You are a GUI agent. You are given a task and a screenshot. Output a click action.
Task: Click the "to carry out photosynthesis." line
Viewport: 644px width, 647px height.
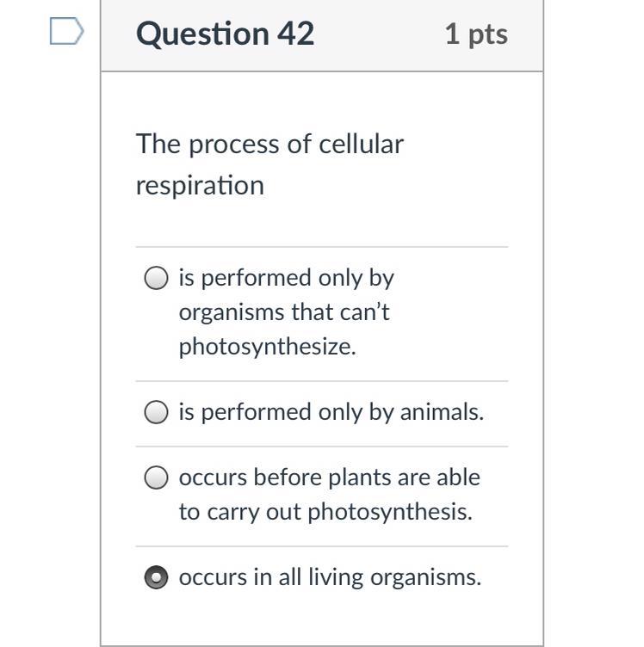[x=325, y=512]
